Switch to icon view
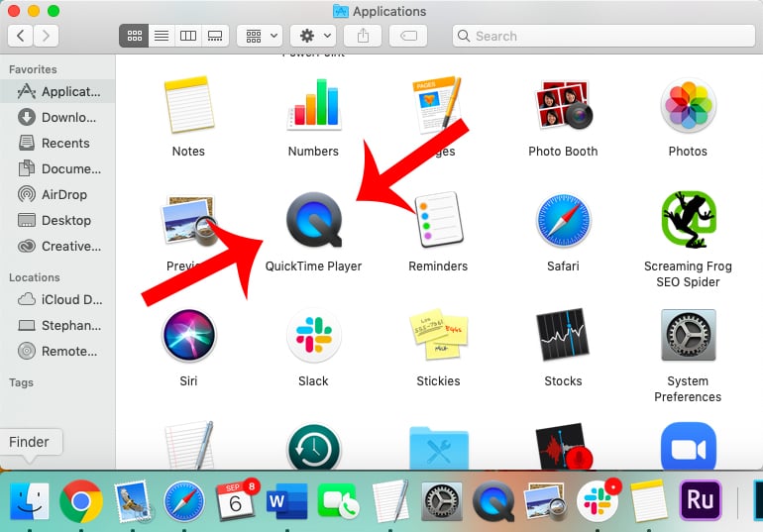Screen dimensions: 763x532 point(135,36)
